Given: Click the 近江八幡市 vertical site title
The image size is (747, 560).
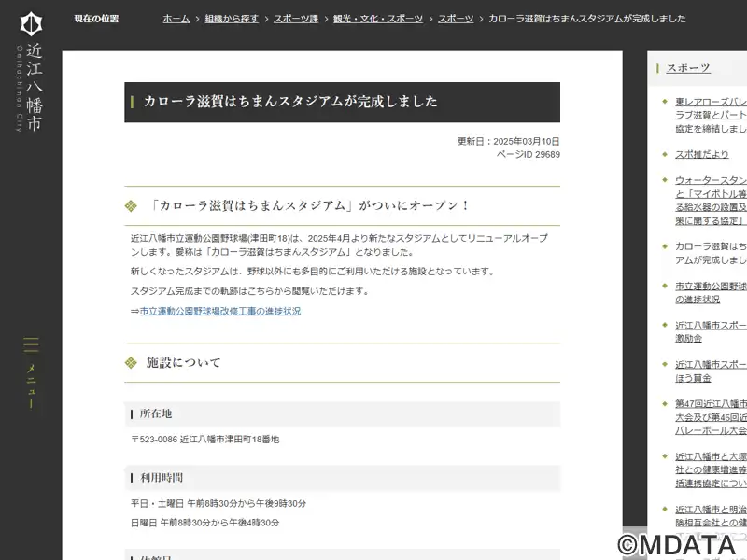Looking at the screenshot, I should [x=35, y=87].
